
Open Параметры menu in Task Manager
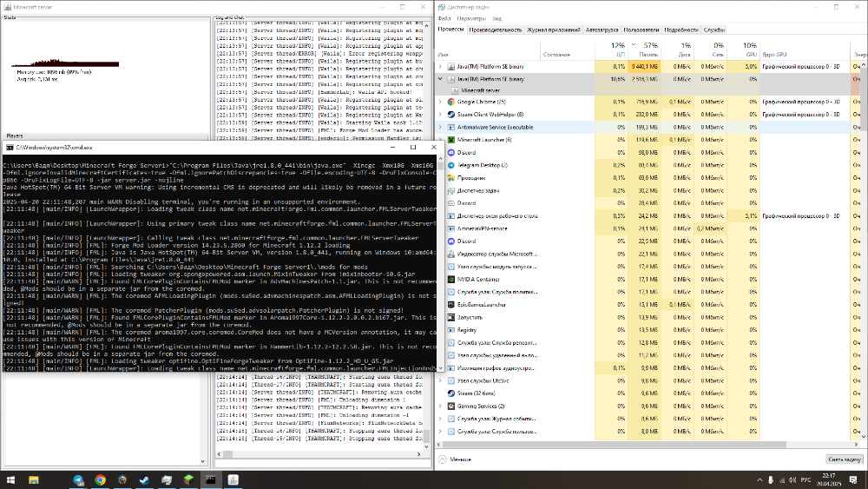[471, 18]
